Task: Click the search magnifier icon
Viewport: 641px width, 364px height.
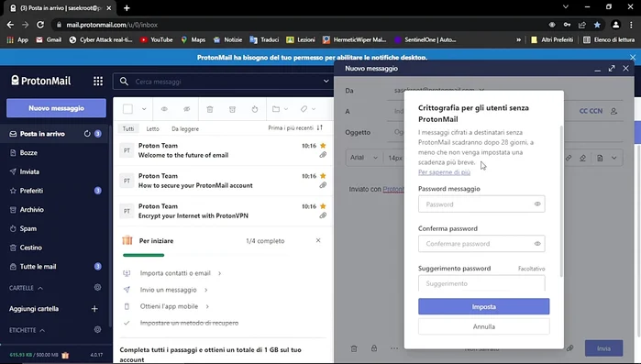Action: (x=124, y=82)
